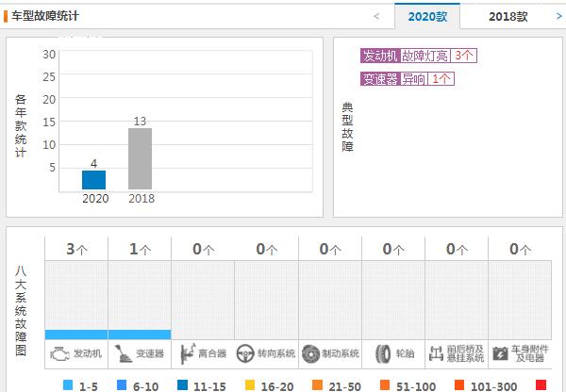566x392 pixels.
Task: Click the 0个 count above 轮胎
Action: 393,249
